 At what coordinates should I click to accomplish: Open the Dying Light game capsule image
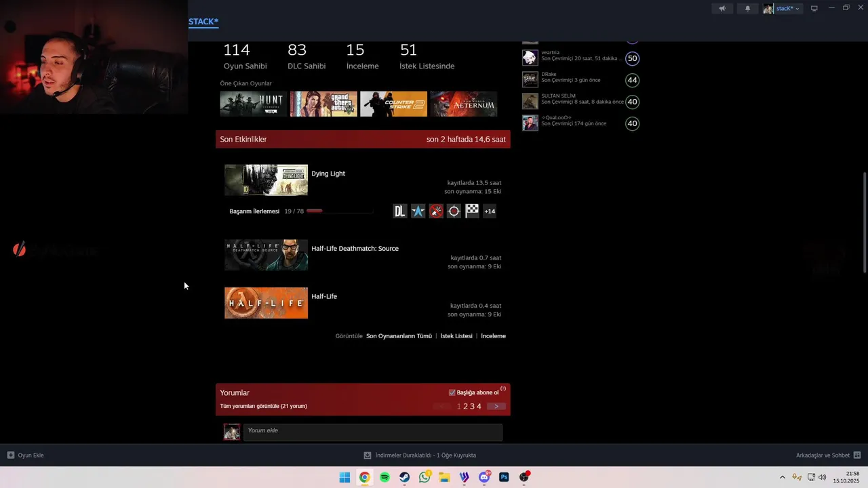click(266, 180)
